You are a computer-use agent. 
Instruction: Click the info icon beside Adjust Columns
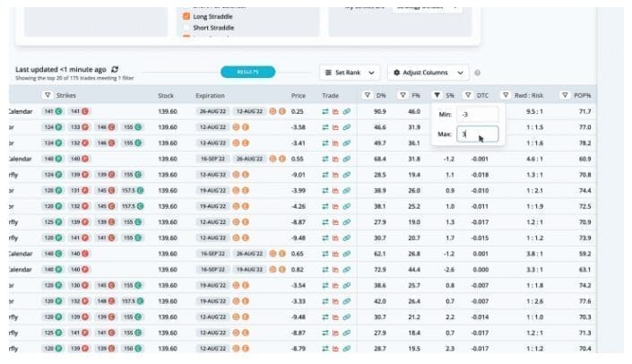tap(478, 73)
